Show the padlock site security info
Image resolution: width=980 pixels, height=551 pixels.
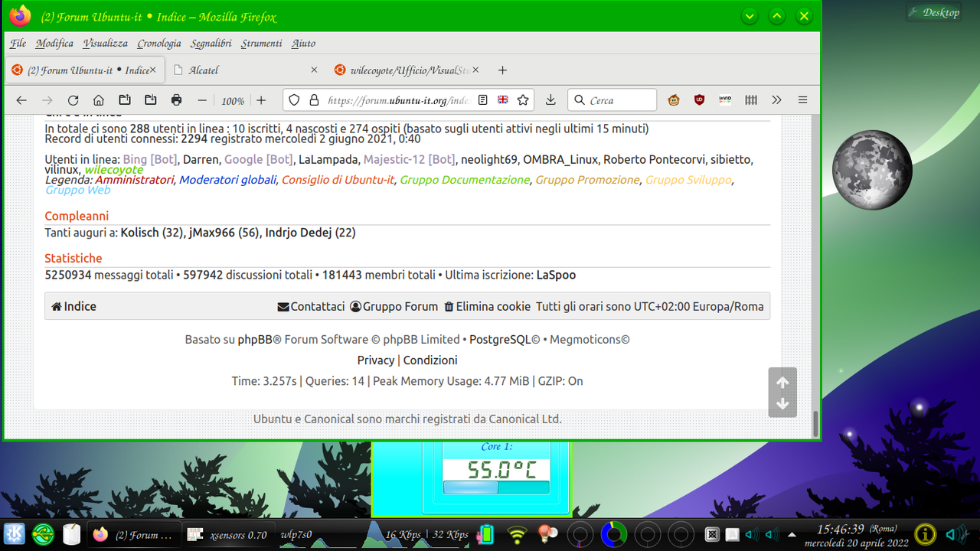coord(313,100)
